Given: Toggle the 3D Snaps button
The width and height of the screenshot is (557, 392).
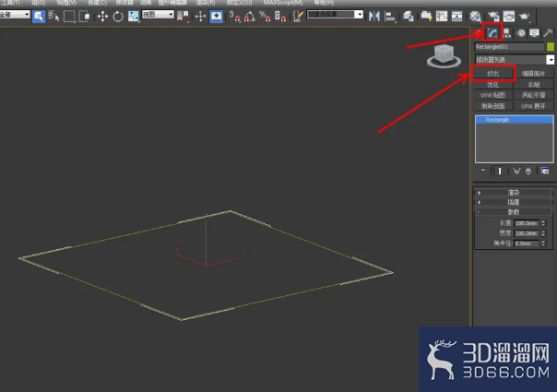Looking at the screenshot, I should (x=234, y=17).
